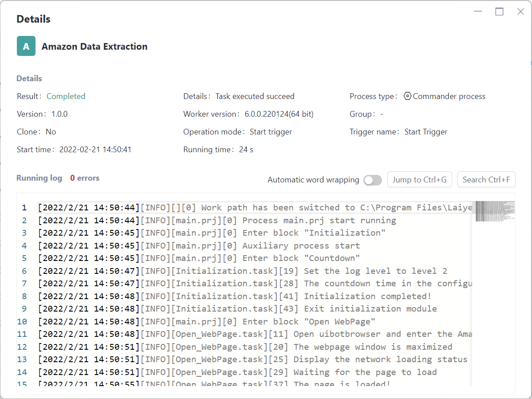Click the Amazon Data Extraction title
532x399 pixels.
click(95, 47)
